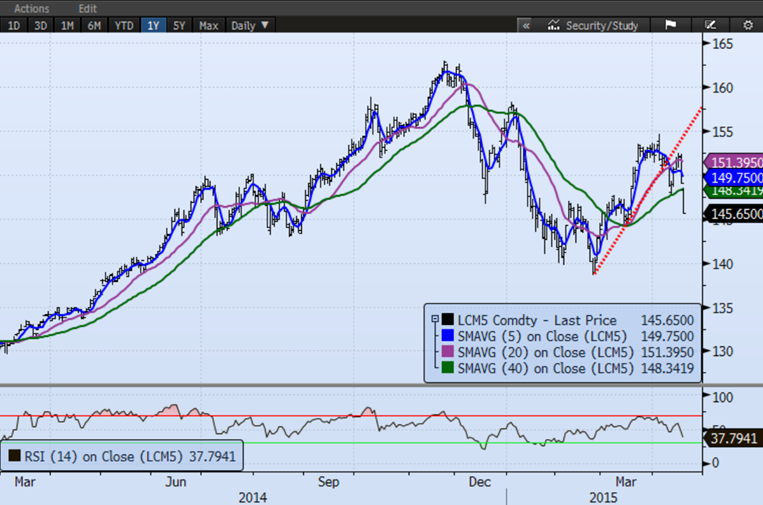Open the Edit menu
Viewport: 763px width, 505px height.
(88, 8)
